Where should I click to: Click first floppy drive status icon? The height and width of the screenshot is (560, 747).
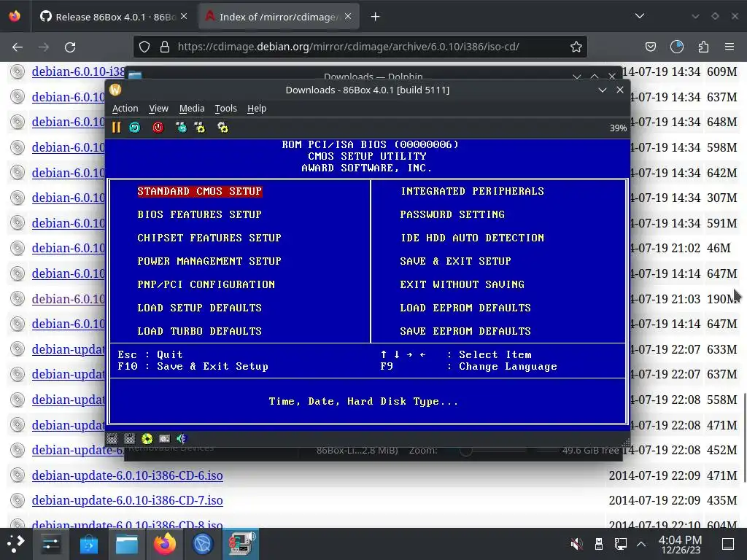point(112,438)
